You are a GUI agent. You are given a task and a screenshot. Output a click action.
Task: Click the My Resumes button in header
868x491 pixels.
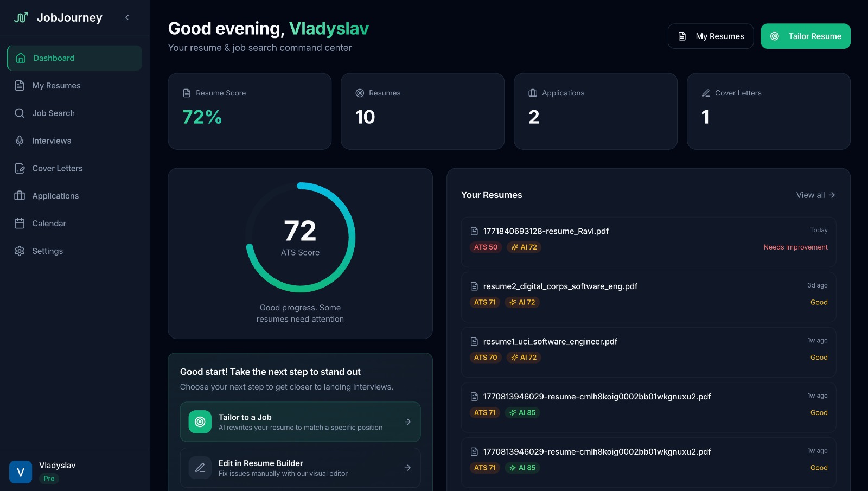tap(710, 36)
